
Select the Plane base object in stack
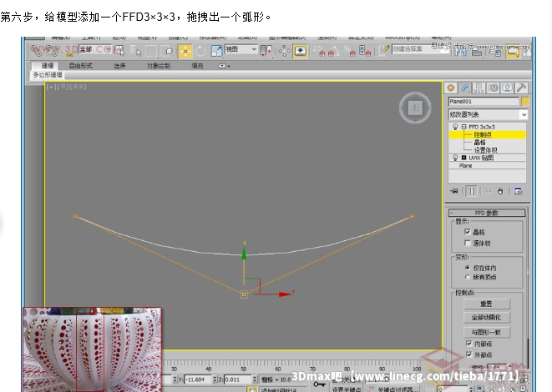[465, 165]
